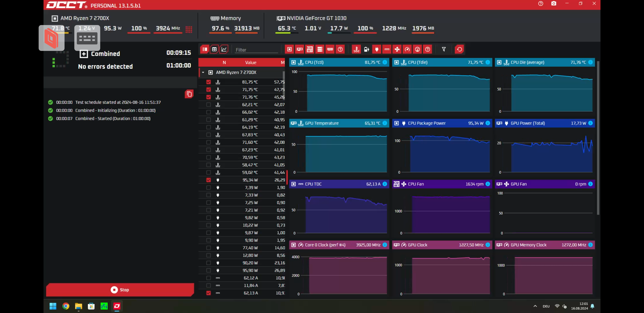This screenshot has height=313, width=644.
Task: Enable the 62,21 °C sensor checkbox
Action: click(x=208, y=105)
